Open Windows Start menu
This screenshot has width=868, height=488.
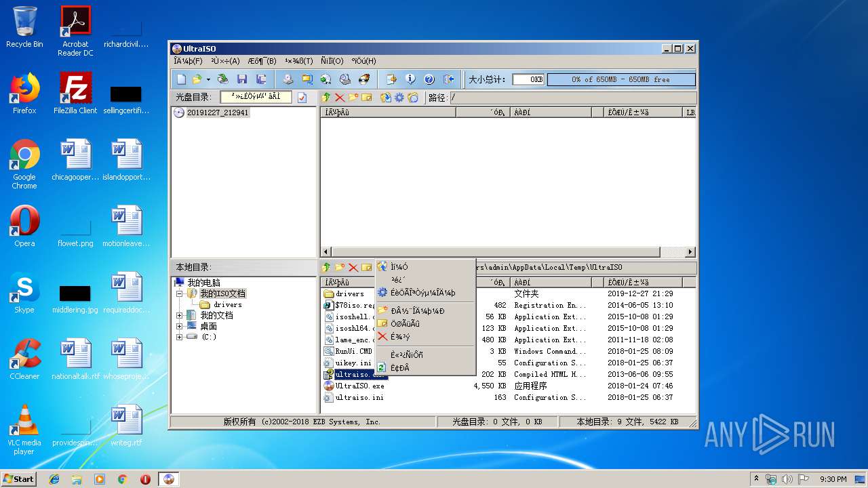(19, 479)
